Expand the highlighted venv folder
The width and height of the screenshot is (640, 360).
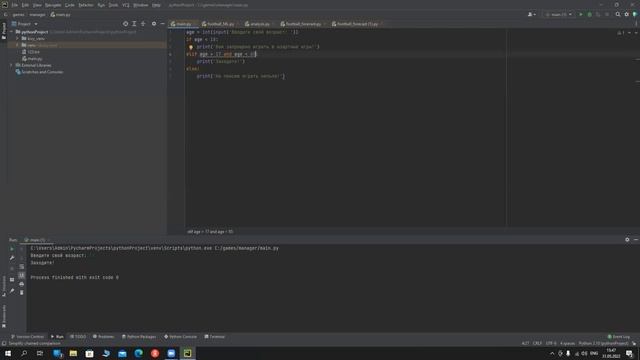point(17,45)
